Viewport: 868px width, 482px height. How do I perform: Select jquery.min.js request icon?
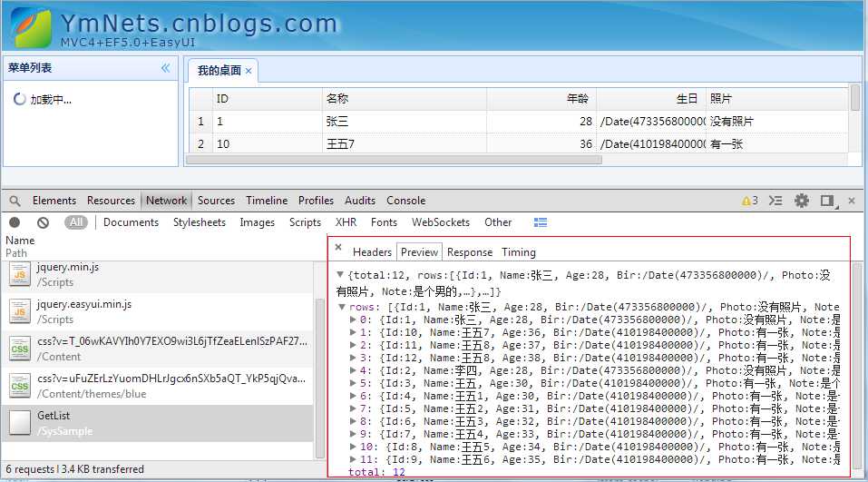(x=20, y=275)
